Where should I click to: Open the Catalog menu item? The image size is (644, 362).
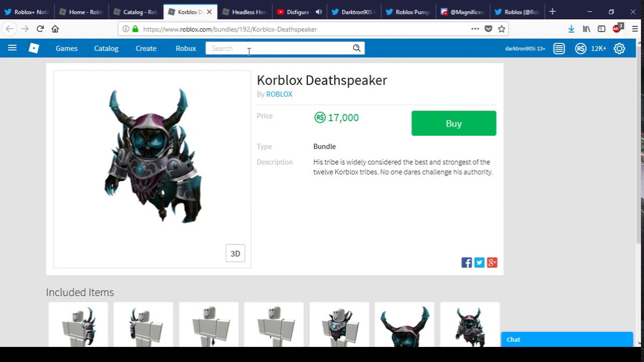tap(106, 48)
